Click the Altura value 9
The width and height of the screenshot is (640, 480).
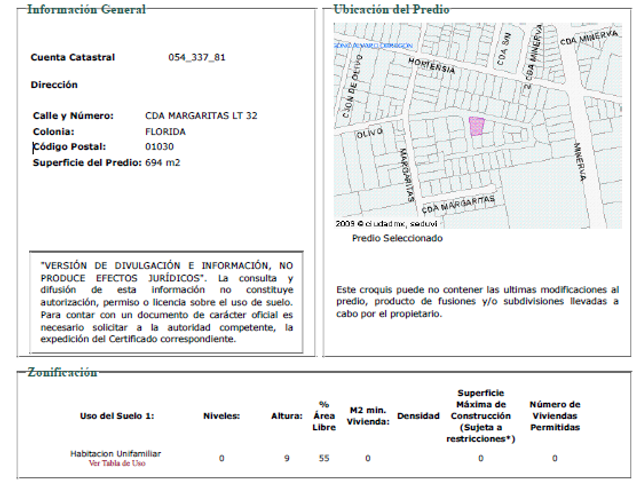tap(287, 458)
